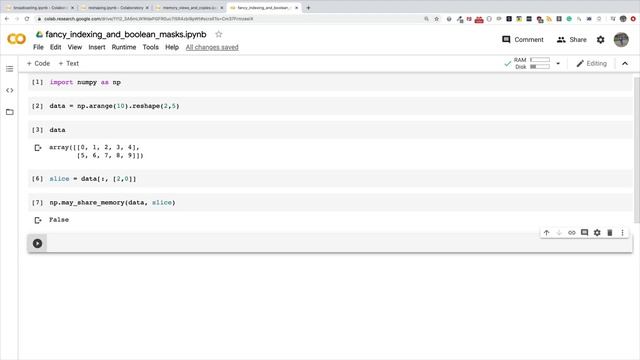Viewport: 640px width, 360px height.
Task: Click the Disk usage bar
Action: tap(540, 67)
